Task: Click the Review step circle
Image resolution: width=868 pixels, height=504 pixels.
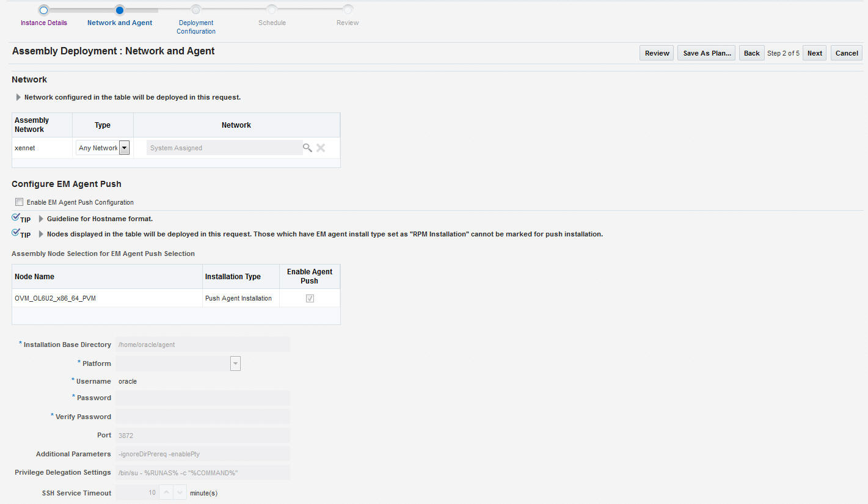Action: (x=348, y=10)
